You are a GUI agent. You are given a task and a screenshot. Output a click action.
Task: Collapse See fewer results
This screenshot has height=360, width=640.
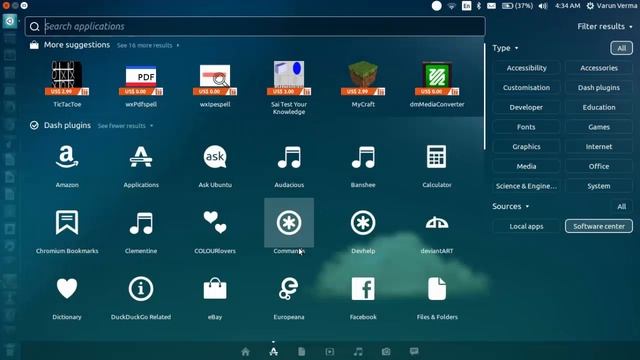pos(125,126)
